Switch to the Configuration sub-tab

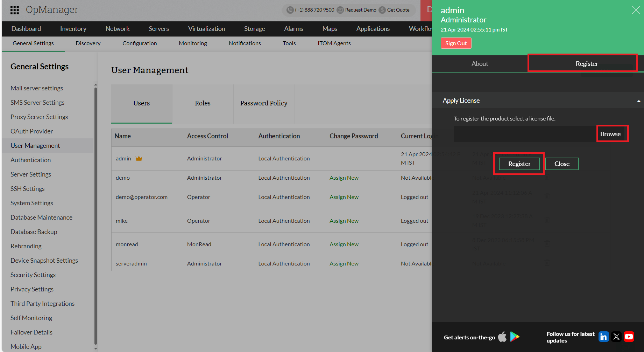coord(140,43)
